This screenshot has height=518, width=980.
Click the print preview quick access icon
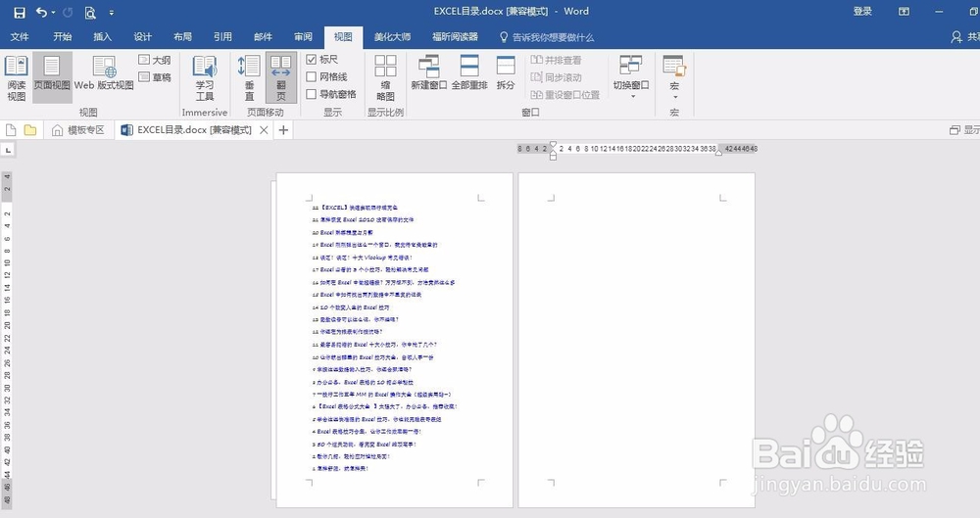click(x=90, y=12)
